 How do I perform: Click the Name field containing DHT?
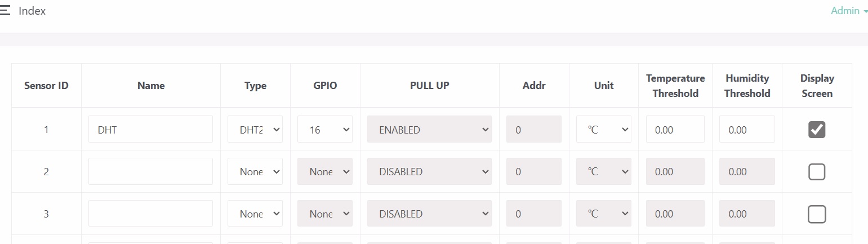(150, 130)
